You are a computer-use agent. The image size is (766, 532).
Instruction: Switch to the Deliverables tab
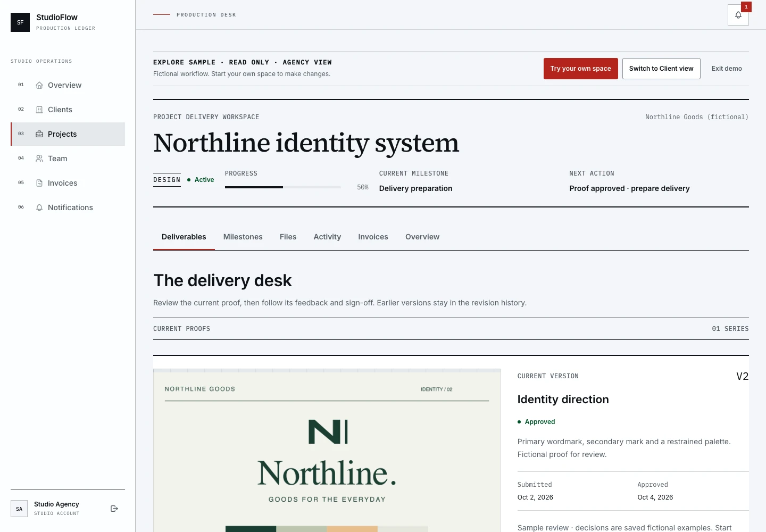click(184, 237)
